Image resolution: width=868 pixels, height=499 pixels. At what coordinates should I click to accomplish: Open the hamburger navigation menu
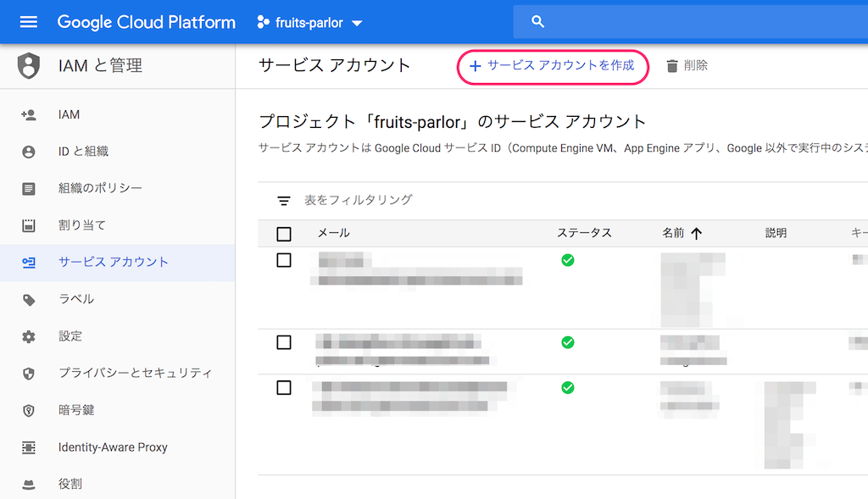click(28, 22)
